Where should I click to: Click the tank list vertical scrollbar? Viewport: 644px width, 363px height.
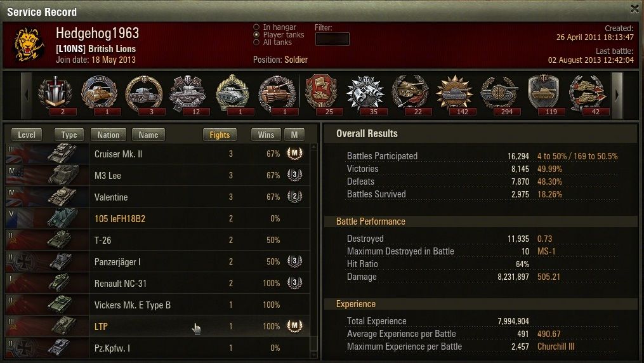314,251
